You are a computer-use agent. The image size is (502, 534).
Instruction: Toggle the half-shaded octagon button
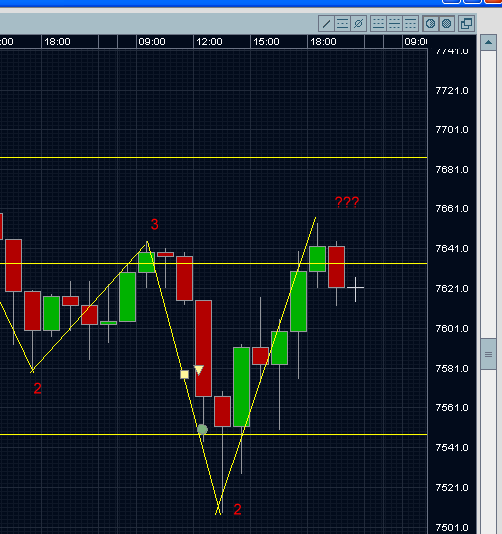pos(430,24)
